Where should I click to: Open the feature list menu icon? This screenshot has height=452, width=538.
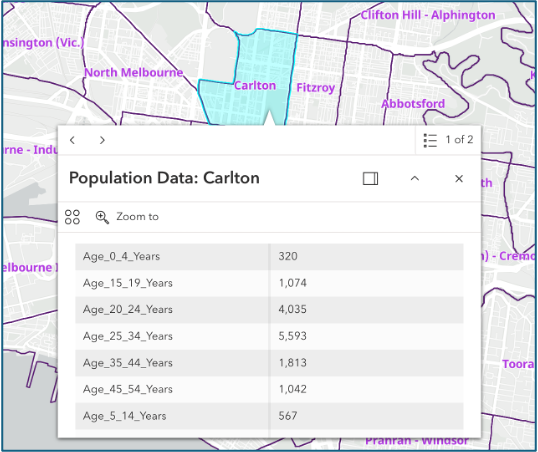tap(430, 140)
